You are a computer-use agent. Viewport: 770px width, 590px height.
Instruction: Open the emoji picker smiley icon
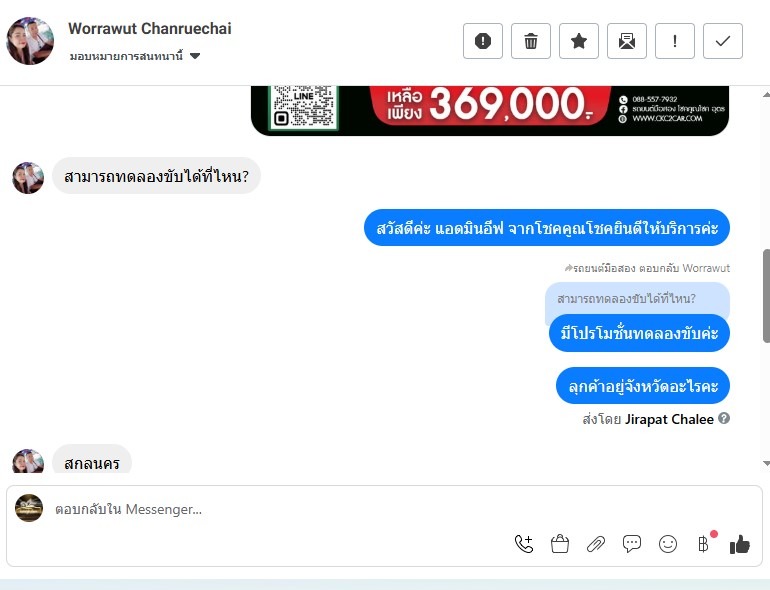coord(668,544)
